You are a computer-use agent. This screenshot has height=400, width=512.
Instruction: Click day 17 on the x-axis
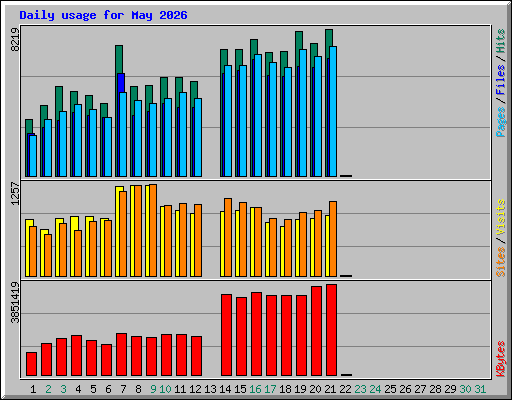[x=270, y=389]
